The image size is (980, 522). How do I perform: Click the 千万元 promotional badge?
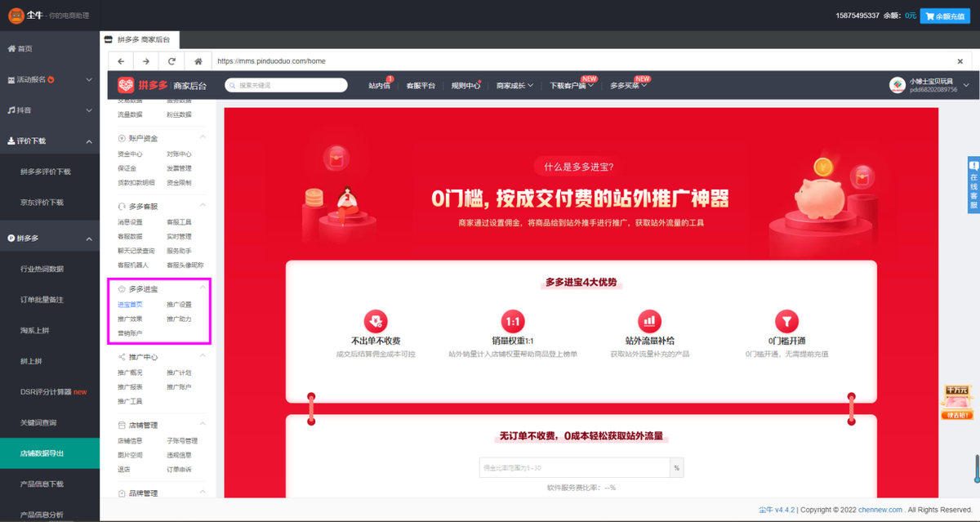click(957, 402)
